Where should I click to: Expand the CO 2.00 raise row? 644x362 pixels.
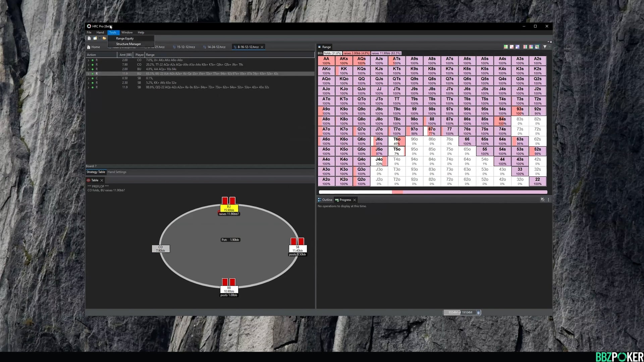[x=89, y=60]
